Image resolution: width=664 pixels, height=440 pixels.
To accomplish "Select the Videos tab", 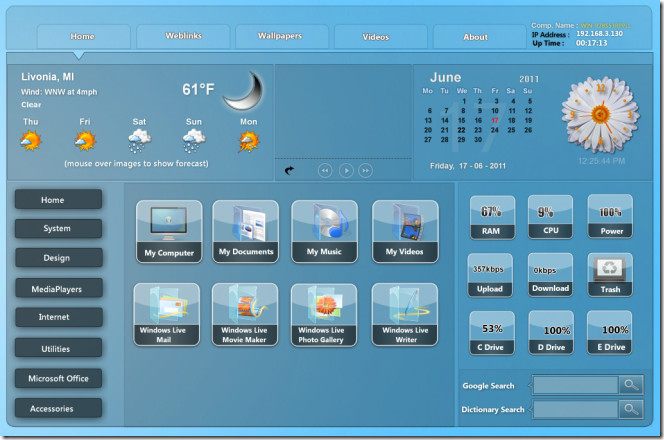I will point(376,37).
